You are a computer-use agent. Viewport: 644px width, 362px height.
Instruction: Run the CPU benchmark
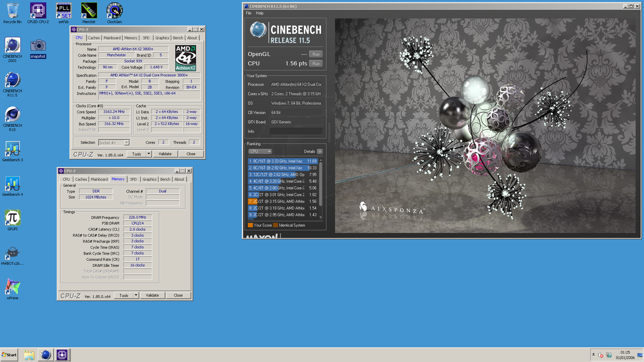(x=316, y=64)
